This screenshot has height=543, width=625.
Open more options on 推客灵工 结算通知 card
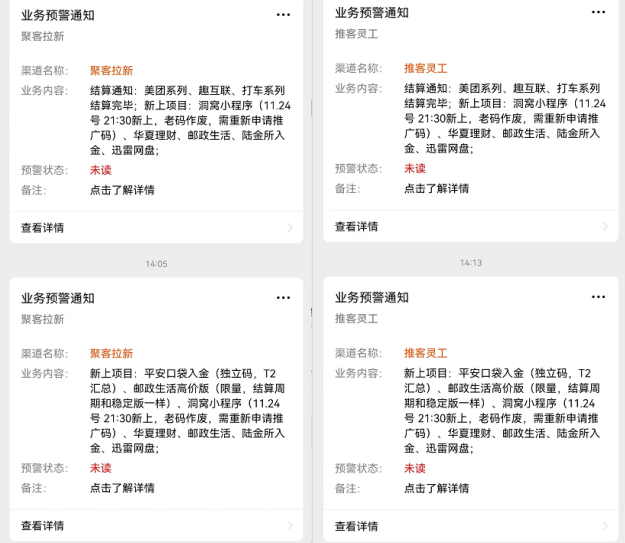click(598, 12)
